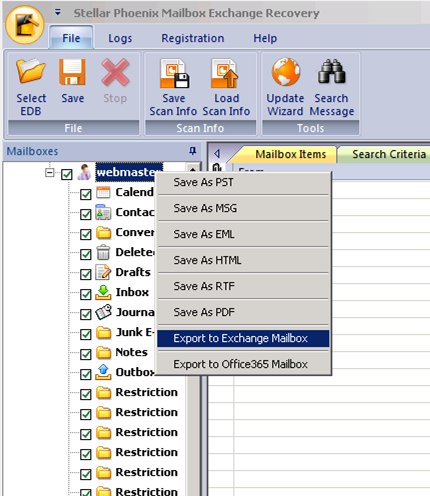This screenshot has height=496, width=430.
Task: Select the Inbox folder label
Action: [x=132, y=292]
